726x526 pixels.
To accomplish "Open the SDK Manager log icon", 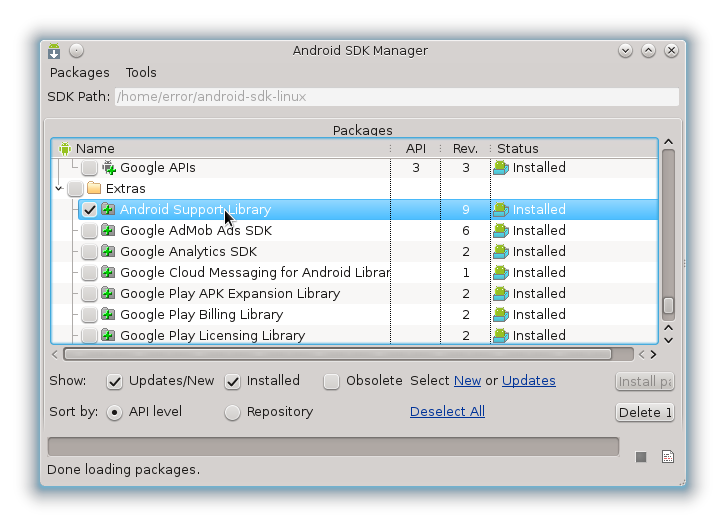I will (x=668, y=457).
